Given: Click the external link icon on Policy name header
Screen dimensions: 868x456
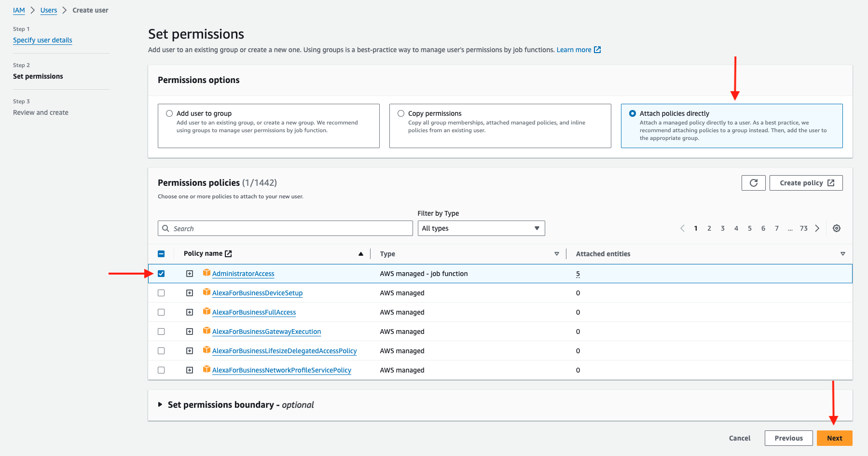Looking at the screenshot, I should pos(228,253).
